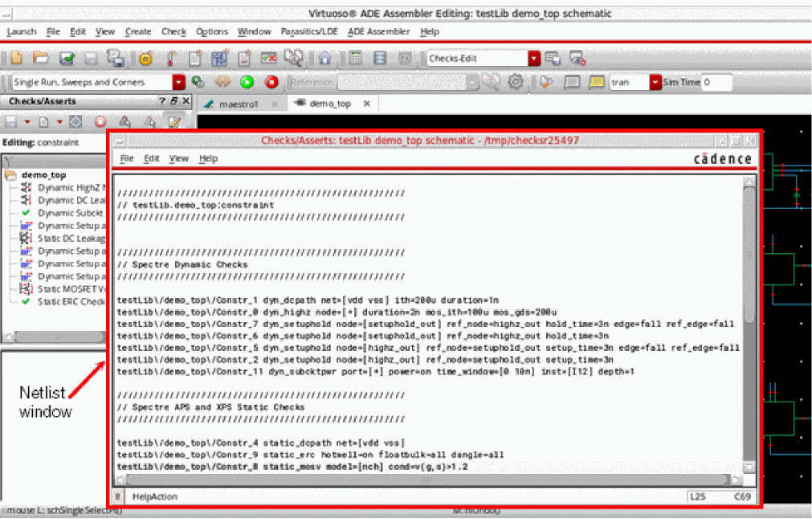Viewport: 812px width, 519px height.
Task: Open View menu in the netlist window
Action: [178, 158]
